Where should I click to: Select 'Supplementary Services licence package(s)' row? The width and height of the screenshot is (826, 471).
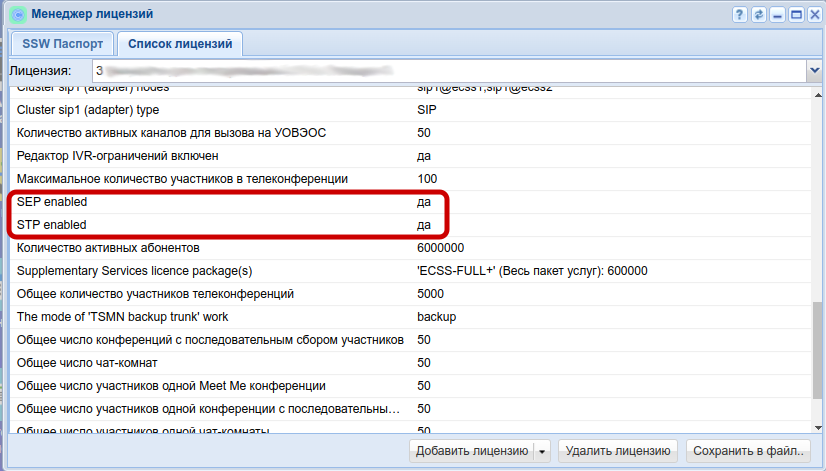[x=410, y=271]
